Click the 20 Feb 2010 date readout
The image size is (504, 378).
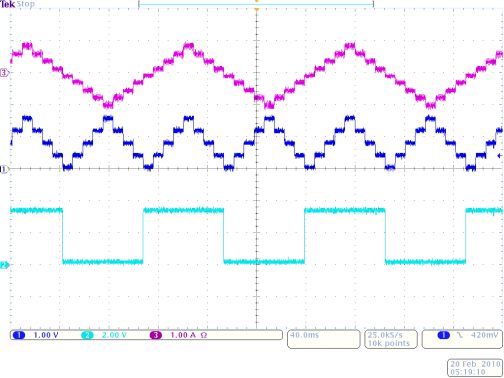tap(476, 364)
